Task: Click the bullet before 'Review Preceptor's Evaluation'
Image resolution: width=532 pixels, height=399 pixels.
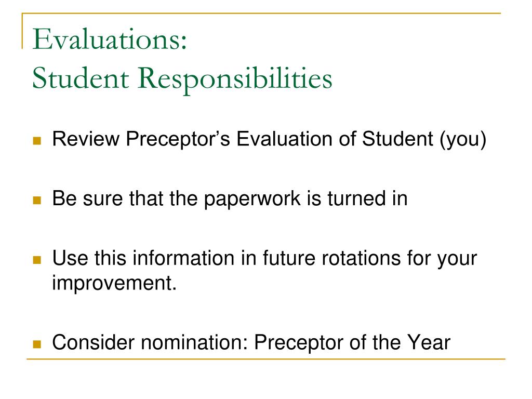Action: pos(37,140)
